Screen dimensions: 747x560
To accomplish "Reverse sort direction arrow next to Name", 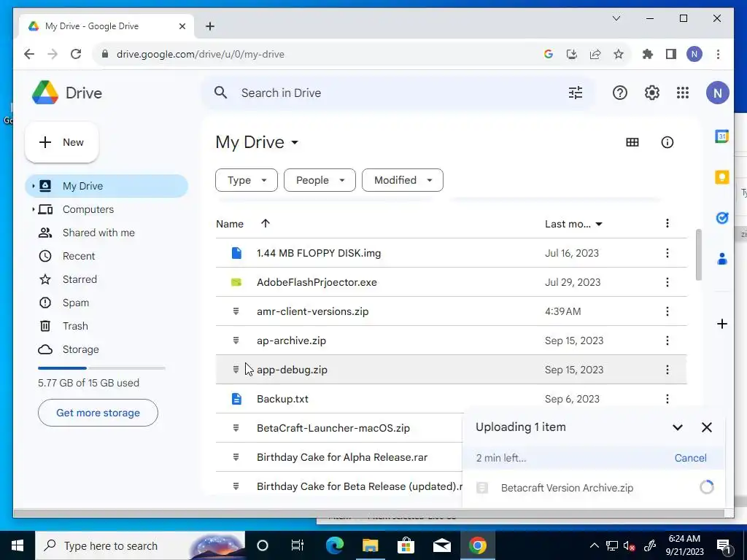I will coord(266,223).
